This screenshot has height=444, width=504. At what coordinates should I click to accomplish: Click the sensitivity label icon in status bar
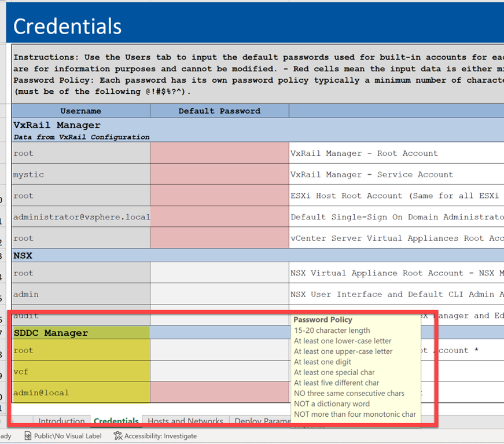point(28,436)
